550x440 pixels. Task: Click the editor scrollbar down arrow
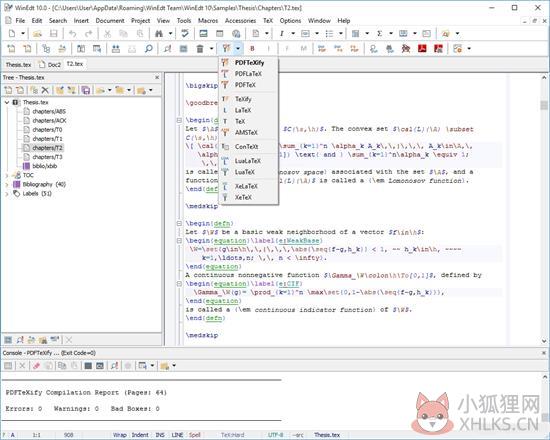coord(544,341)
